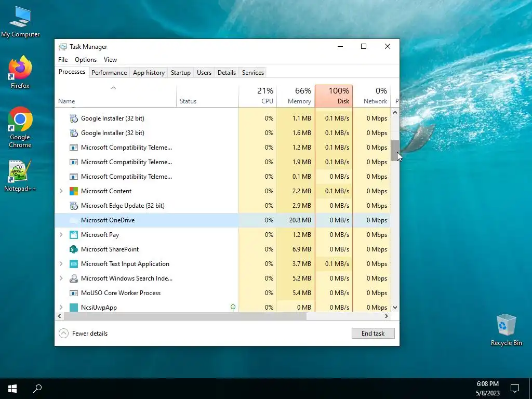Sort processes by Memory column
Image resolution: width=532 pixels, height=399 pixels.
(296, 96)
